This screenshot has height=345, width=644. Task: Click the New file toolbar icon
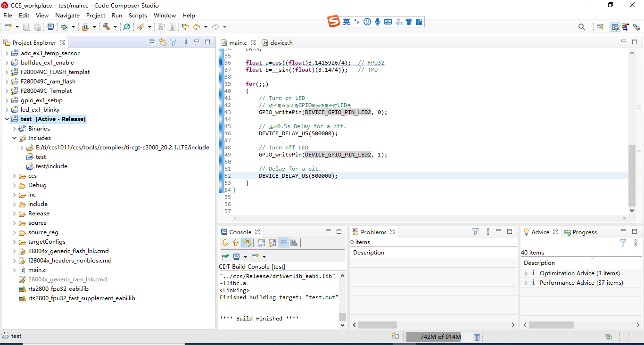[x=8, y=27]
